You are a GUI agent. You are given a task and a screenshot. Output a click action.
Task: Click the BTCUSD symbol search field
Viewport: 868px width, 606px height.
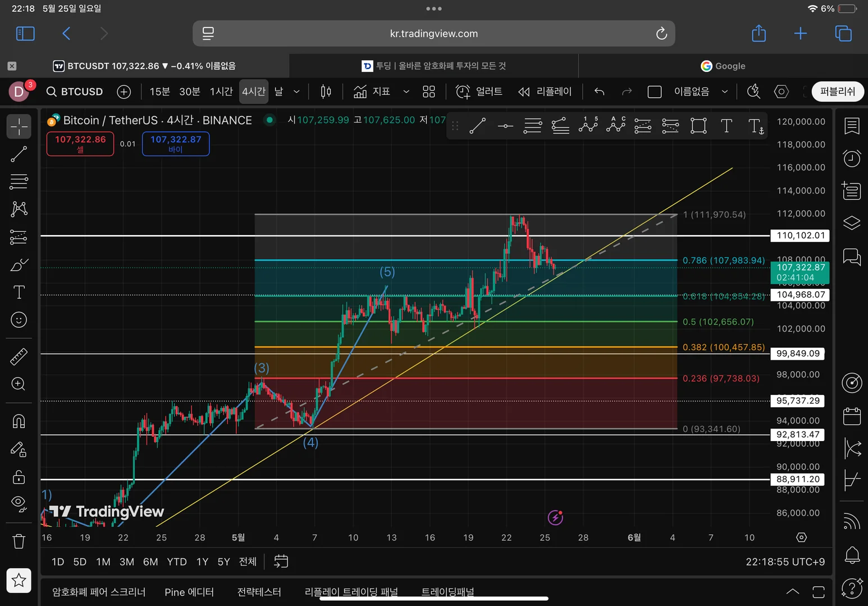75,91
